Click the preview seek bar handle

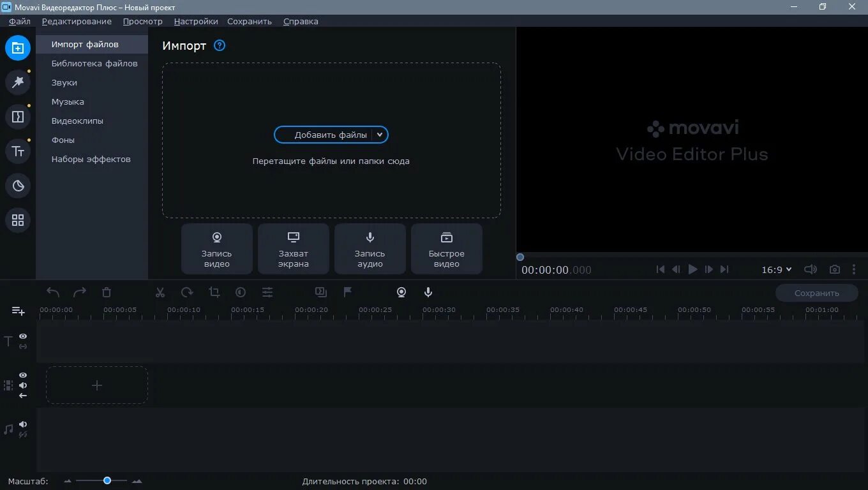pos(520,257)
